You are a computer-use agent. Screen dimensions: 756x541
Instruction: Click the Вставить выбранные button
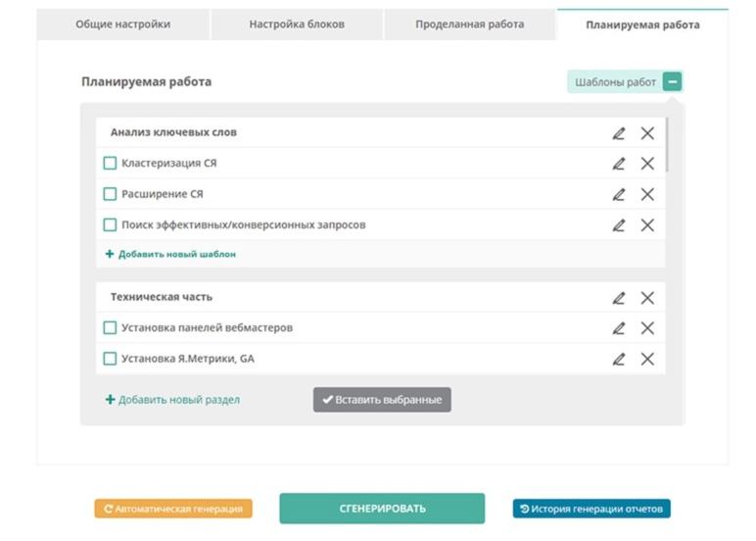382,400
